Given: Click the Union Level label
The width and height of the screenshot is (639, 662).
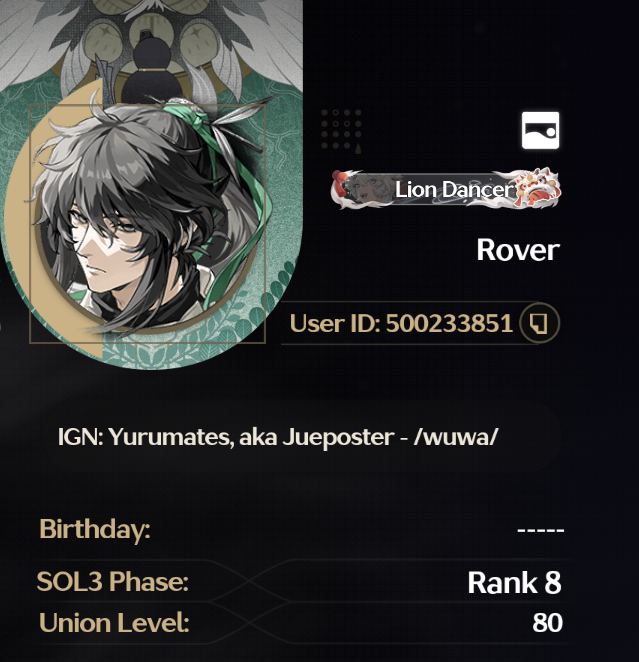Looking at the screenshot, I should click(x=114, y=623).
